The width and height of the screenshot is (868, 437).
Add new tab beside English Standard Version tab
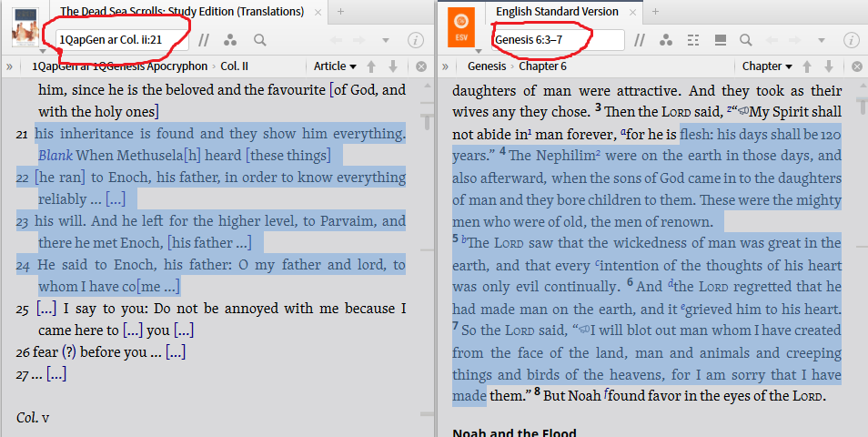[x=655, y=11]
